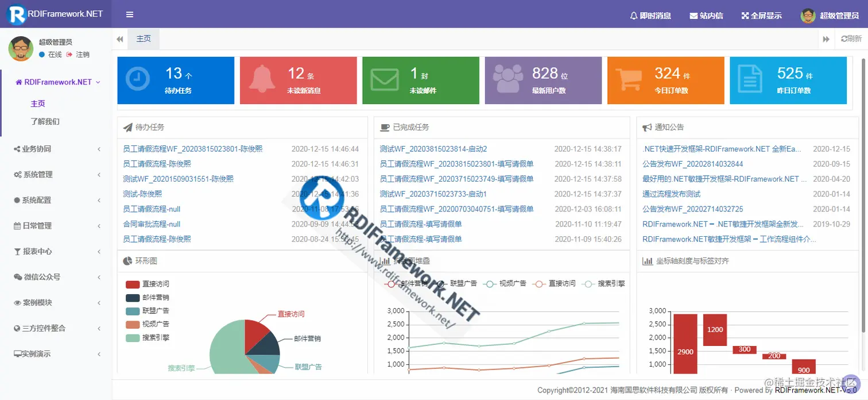Image resolution: width=868 pixels, height=400 pixels.
Task: Expand 系统配置 sidebar menu
Action: (56, 201)
